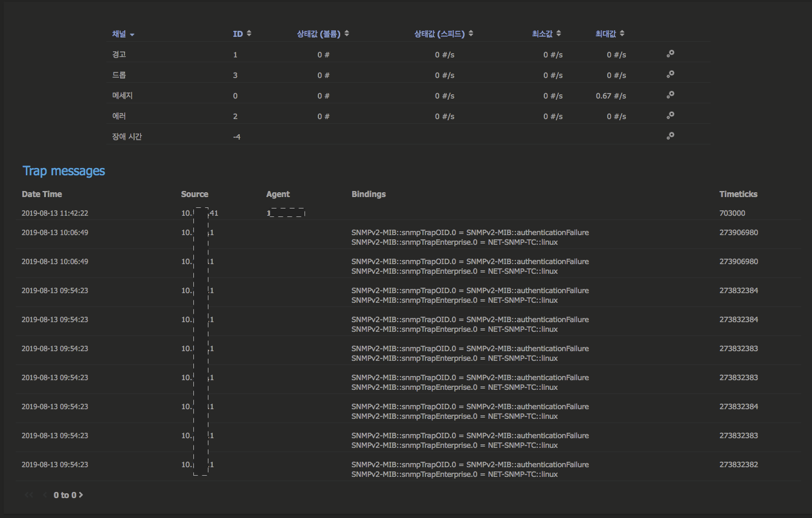Jump to first page double arrow
Screen dimensions: 812x518
(28, 495)
